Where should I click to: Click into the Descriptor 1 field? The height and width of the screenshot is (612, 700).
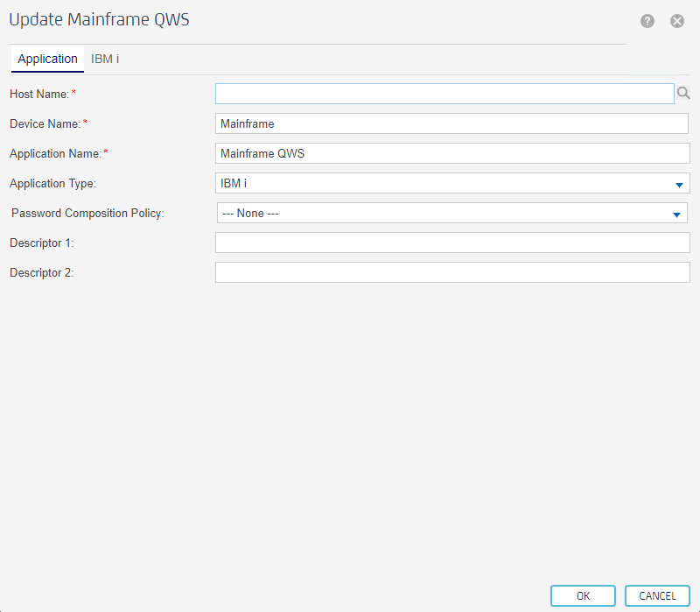[x=451, y=243]
